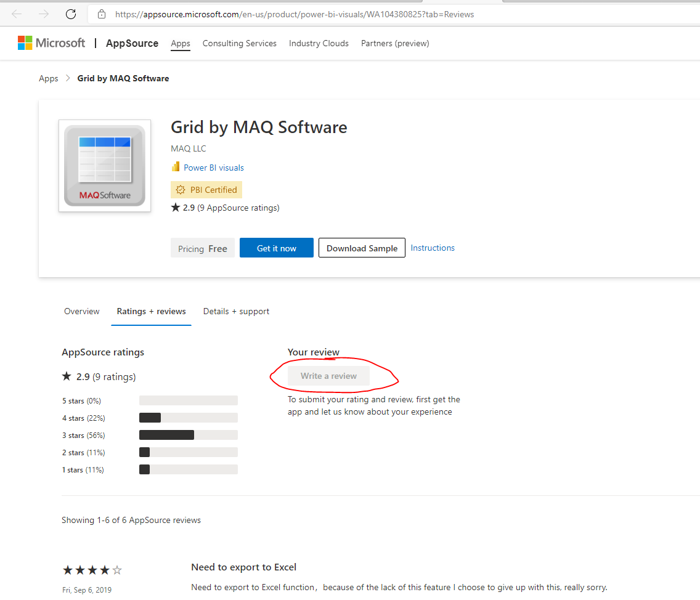Screen dimensions: 700x600
Task: Open the AppSource home link
Action: tap(132, 43)
